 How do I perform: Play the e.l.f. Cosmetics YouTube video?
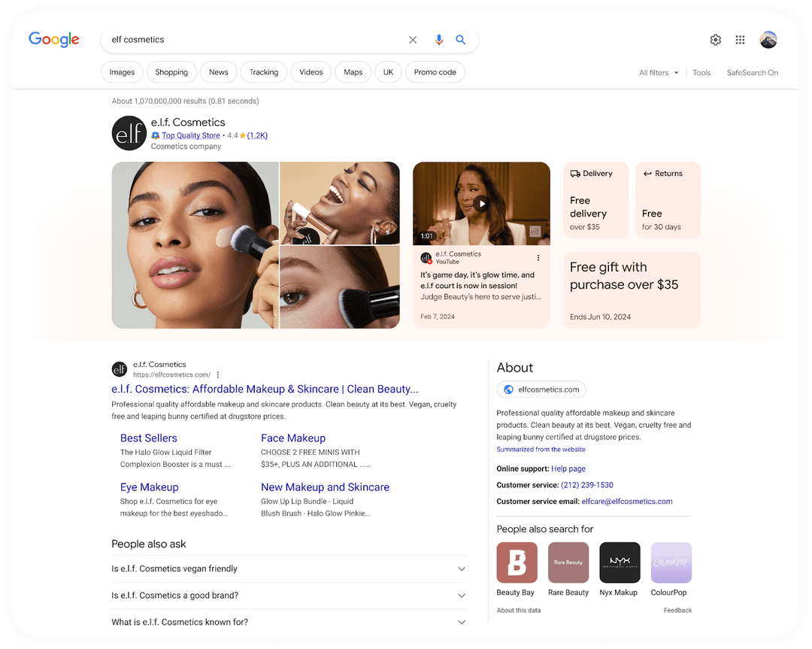coord(481,204)
